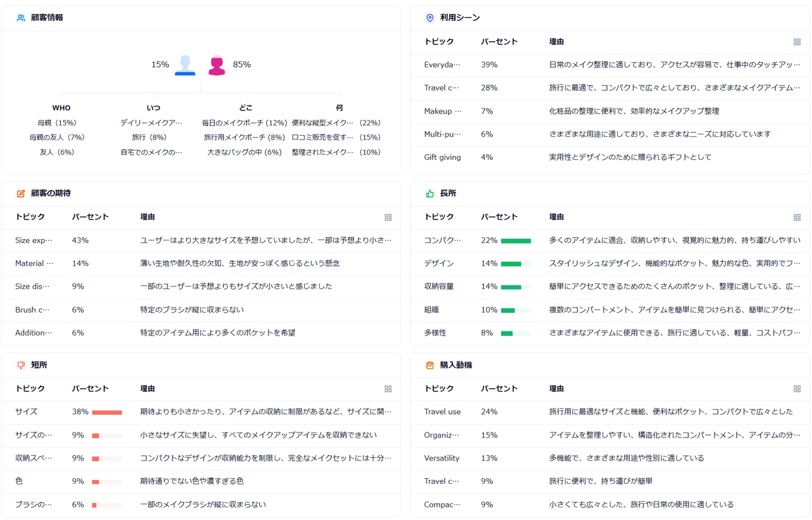Select the blue male avatar icon
Viewport: 812px width, 520px height.
[x=185, y=65]
